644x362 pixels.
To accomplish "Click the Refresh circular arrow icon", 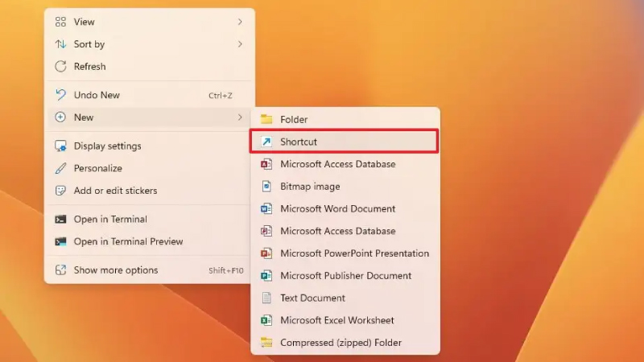I will (60, 67).
